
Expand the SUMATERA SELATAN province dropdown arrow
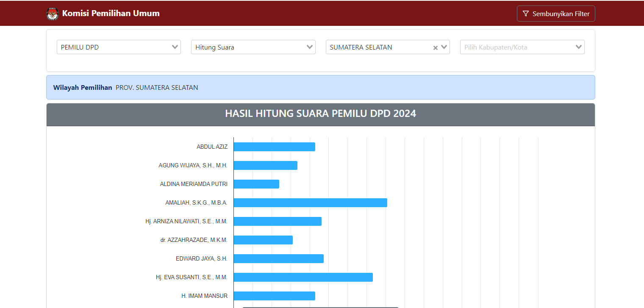pos(444,47)
